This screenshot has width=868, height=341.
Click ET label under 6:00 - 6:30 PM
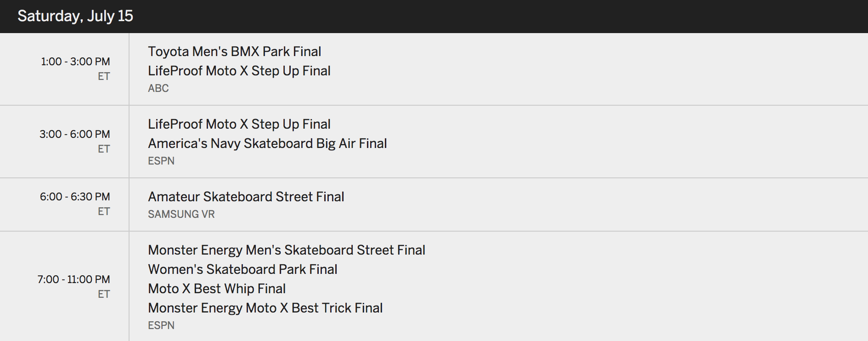pyautogui.click(x=104, y=211)
